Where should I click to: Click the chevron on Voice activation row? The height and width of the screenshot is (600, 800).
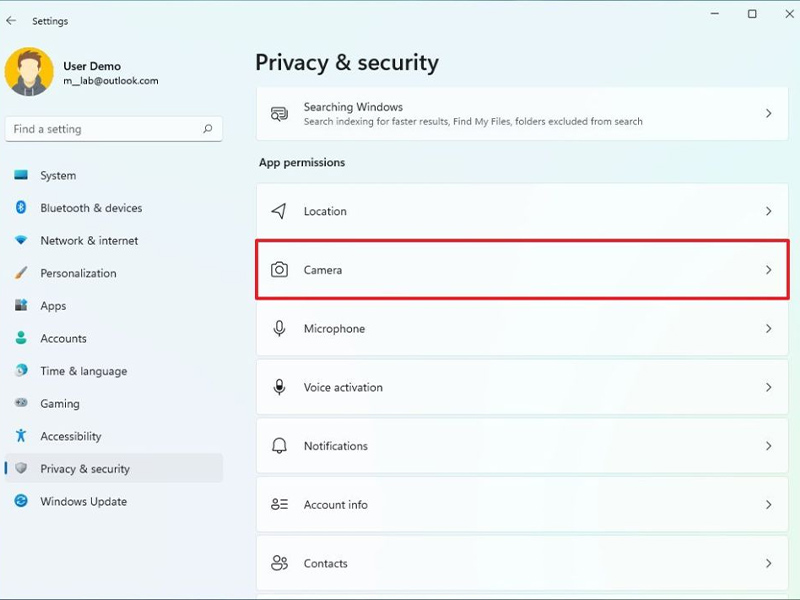(768, 387)
